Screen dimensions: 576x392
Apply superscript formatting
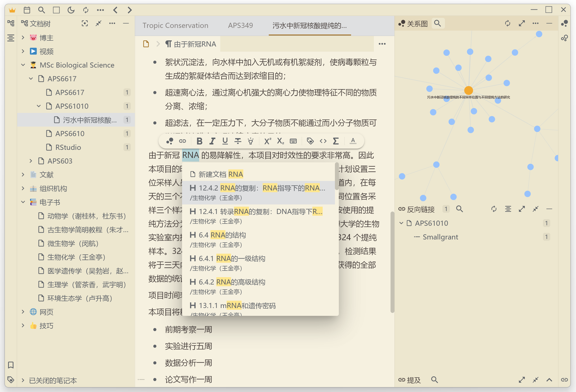[267, 141]
